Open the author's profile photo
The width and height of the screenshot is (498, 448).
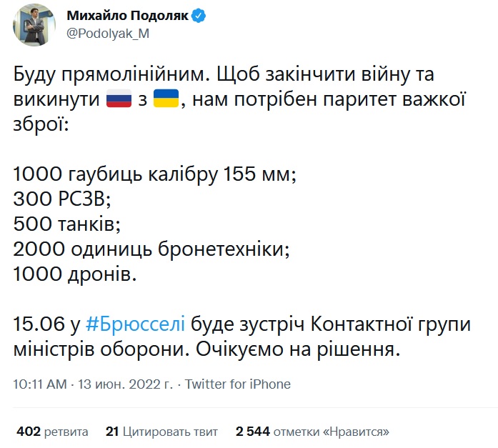click(34, 24)
